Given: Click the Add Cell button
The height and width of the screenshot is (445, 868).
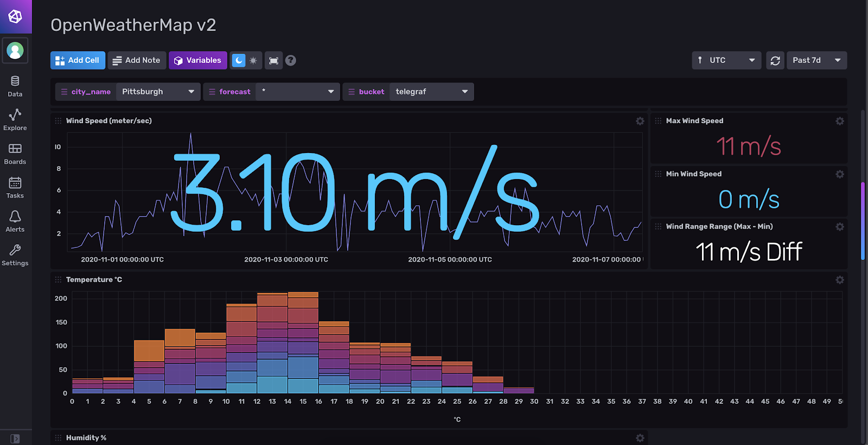Looking at the screenshot, I should point(78,60).
